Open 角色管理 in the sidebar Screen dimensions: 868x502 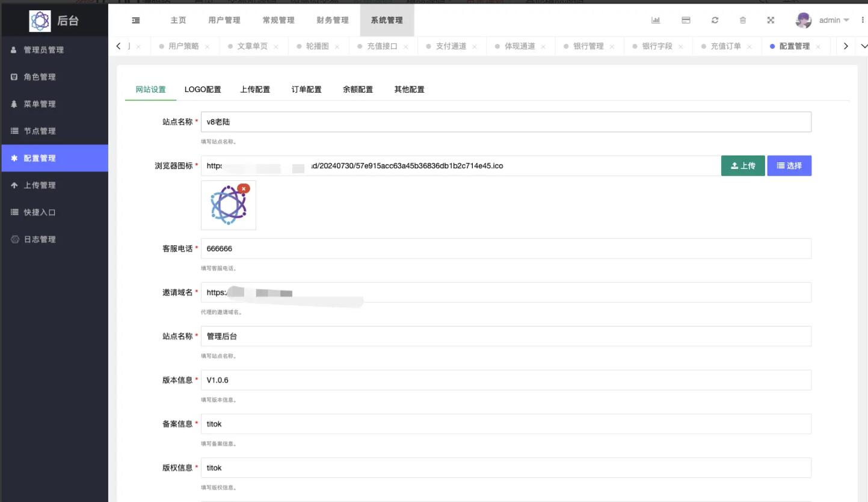point(40,77)
